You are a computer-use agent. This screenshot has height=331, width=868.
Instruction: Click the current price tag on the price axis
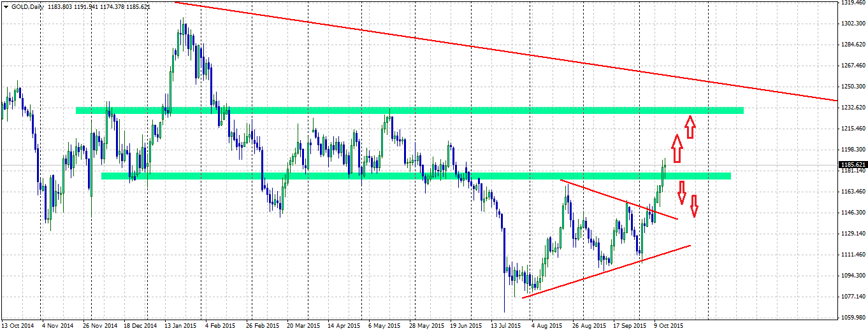pyautogui.click(x=853, y=165)
